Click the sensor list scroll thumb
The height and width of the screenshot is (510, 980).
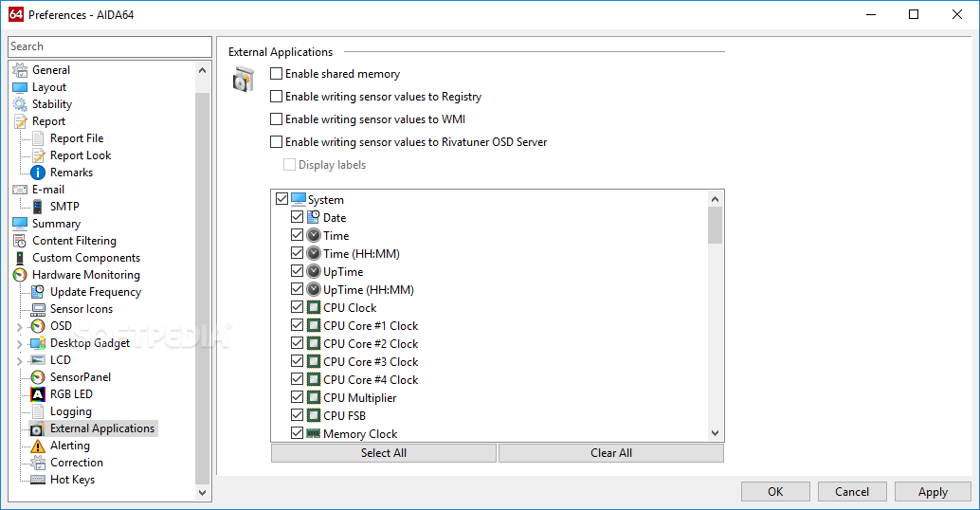pos(715,225)
